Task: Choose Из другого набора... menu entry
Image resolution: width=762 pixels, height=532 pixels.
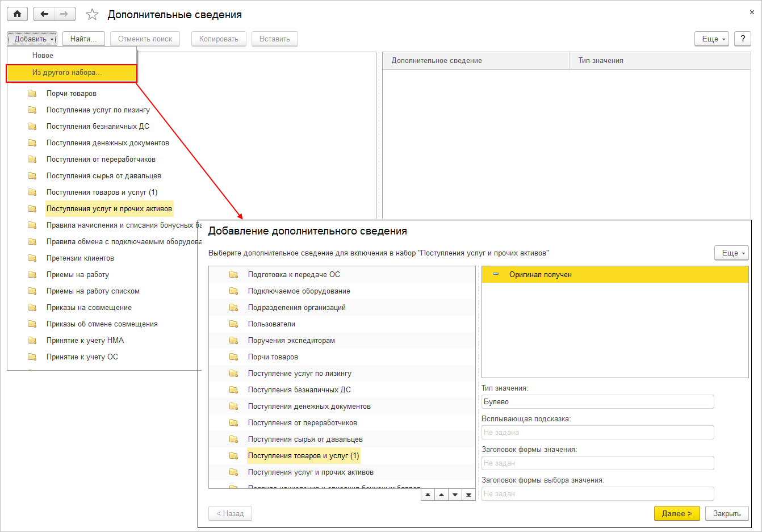Action: click(72, 73)
